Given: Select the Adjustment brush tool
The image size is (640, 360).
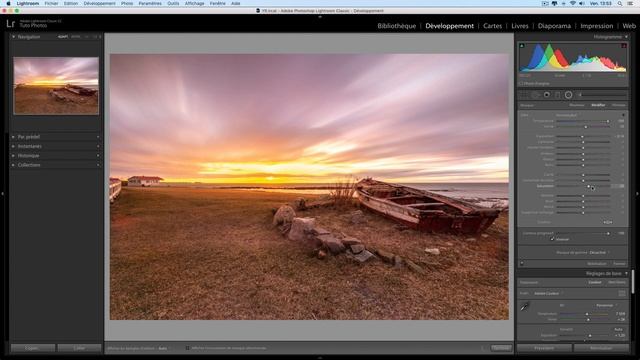Looking at the screenshot, I should click(x=602, y=95).
